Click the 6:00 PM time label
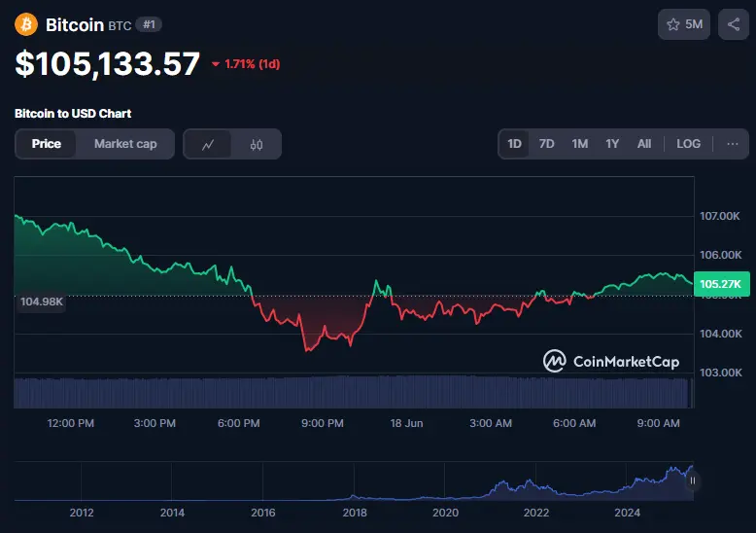The width and height of the screenshot is (756, 533). pyautogui.click(x=238, y=423)
